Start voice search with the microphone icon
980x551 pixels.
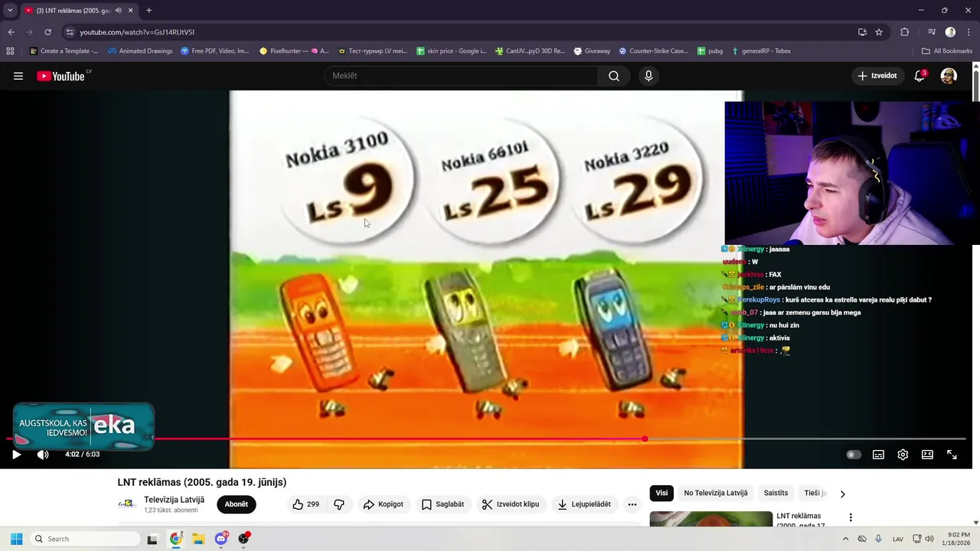coord(648,76)
